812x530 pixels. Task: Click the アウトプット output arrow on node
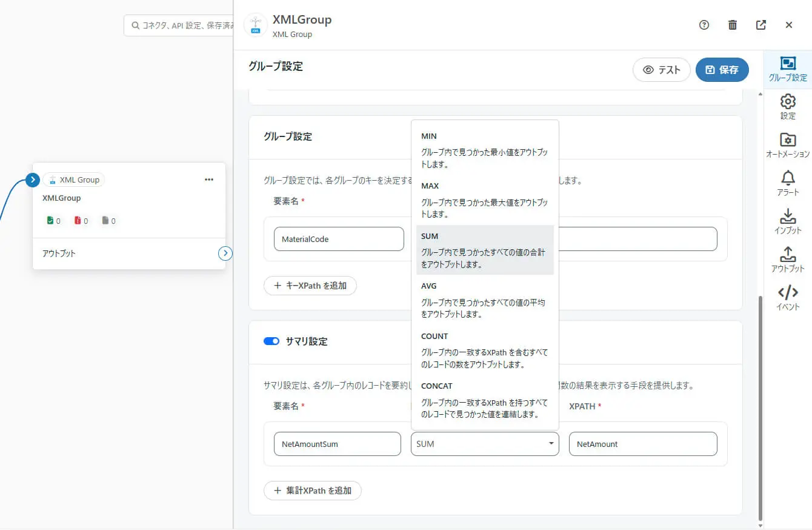[225, 253]
